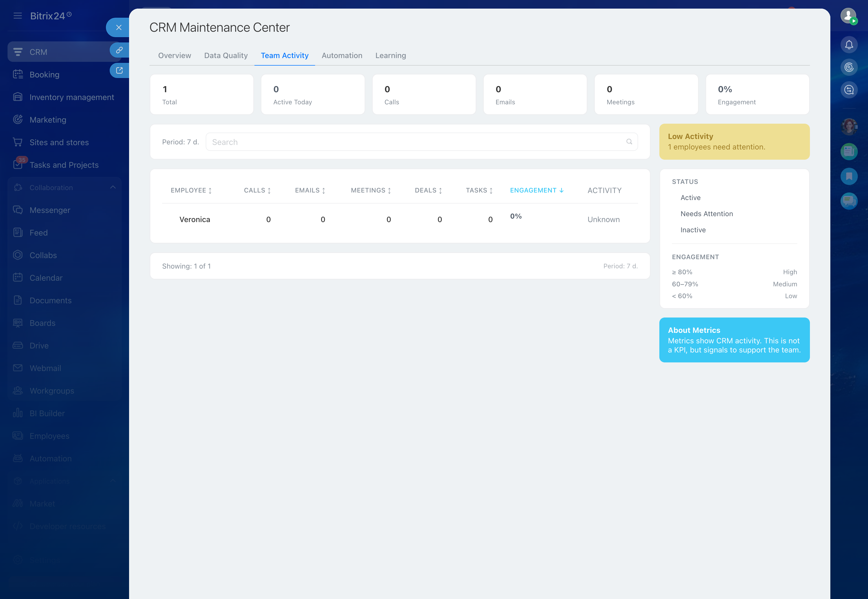
Task: Select the Active status filter
Action: 690,198
